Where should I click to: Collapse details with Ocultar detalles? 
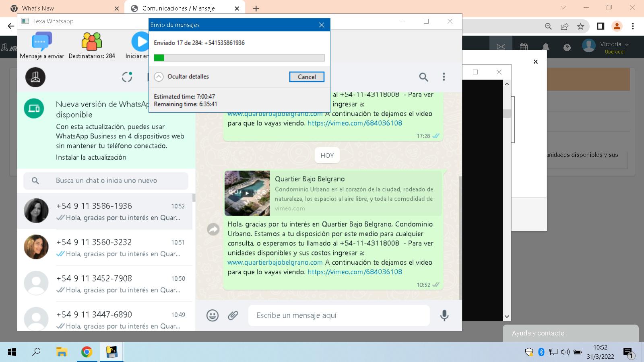tap(182, 76)
